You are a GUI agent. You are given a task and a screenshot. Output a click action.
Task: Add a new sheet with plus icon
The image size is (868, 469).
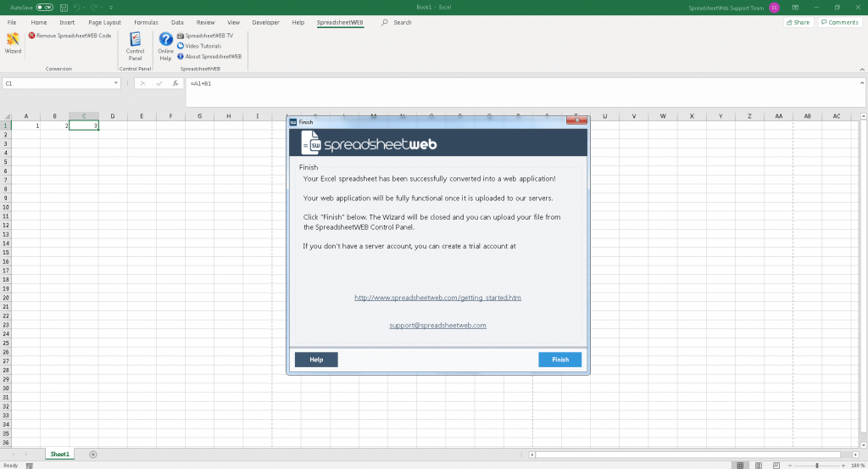[93, 454]
